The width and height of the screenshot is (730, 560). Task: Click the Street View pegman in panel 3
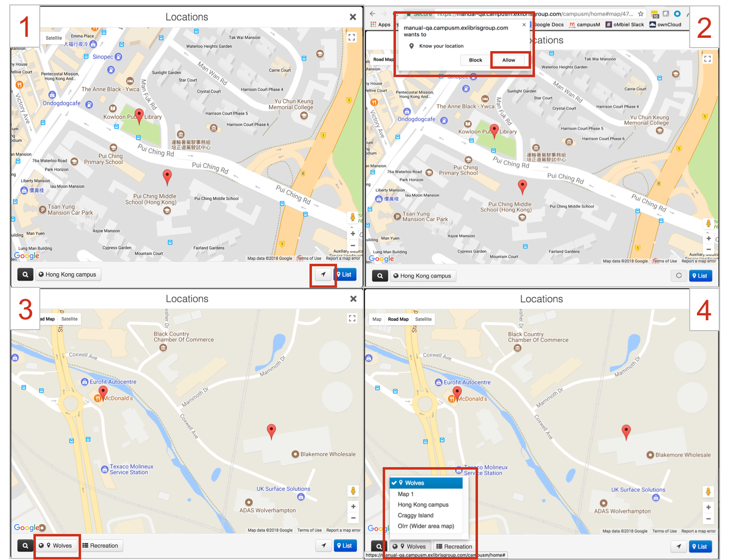pyautogui.click(x=353, y=491)
